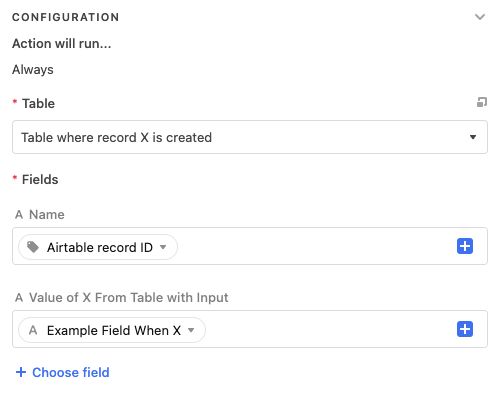Click the plus icon beside Choose field
This screenshot has height=396, width=496.
(21, 372)
